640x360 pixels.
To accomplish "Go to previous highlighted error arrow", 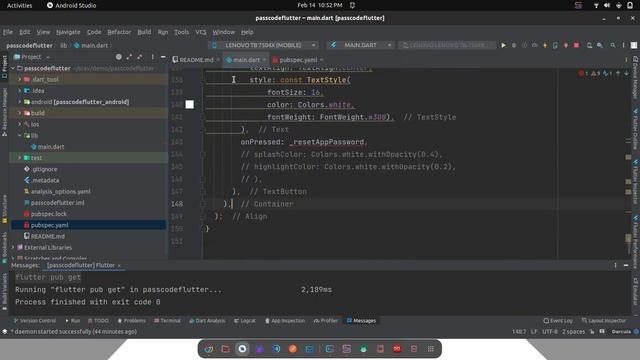I will click(618, 73).
